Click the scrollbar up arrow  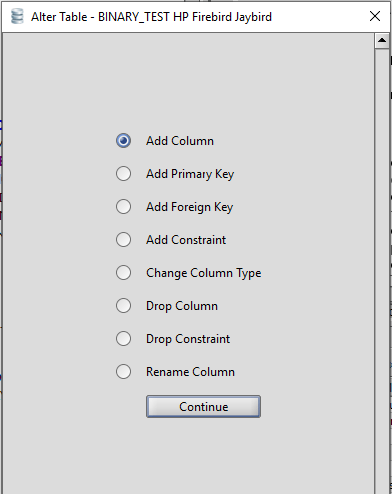[382, 41]
